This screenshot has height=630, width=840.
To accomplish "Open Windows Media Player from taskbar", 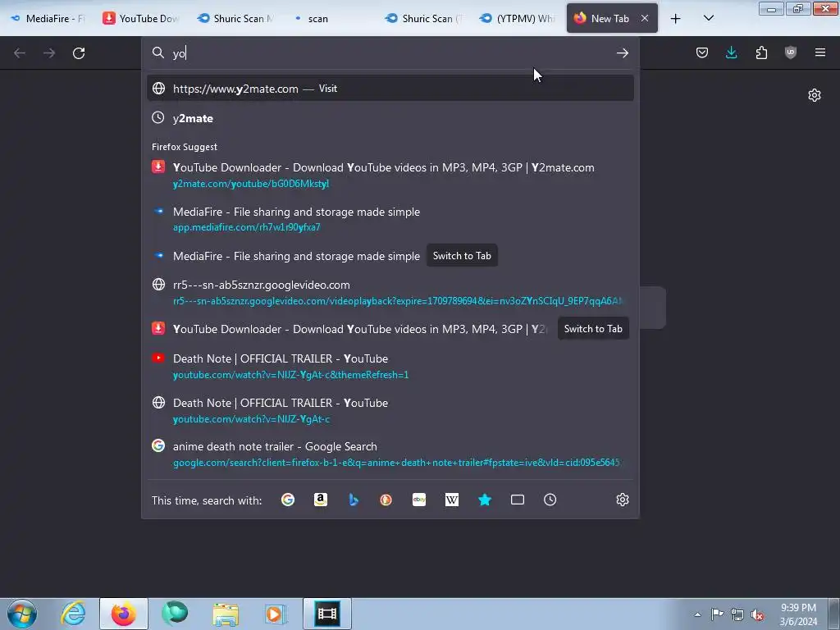I will [276, 614].
